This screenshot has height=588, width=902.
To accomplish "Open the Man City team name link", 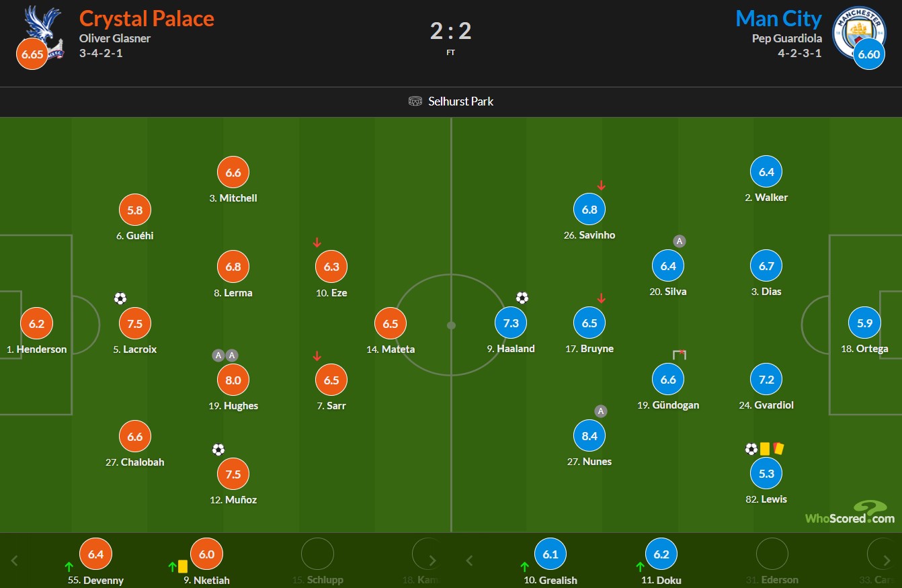I will pos(779,18).
